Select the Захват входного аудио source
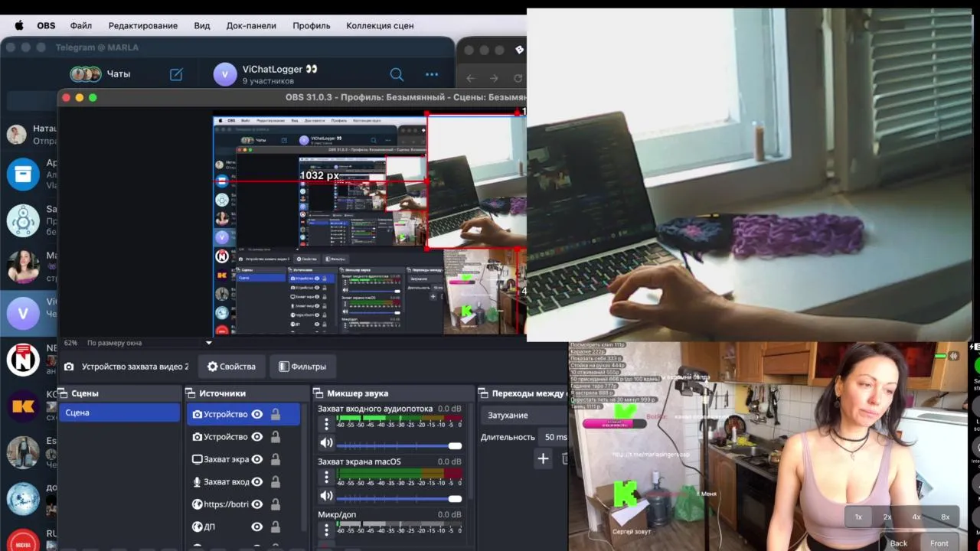This screenshot has height=551, width=980. coord(220,482)
